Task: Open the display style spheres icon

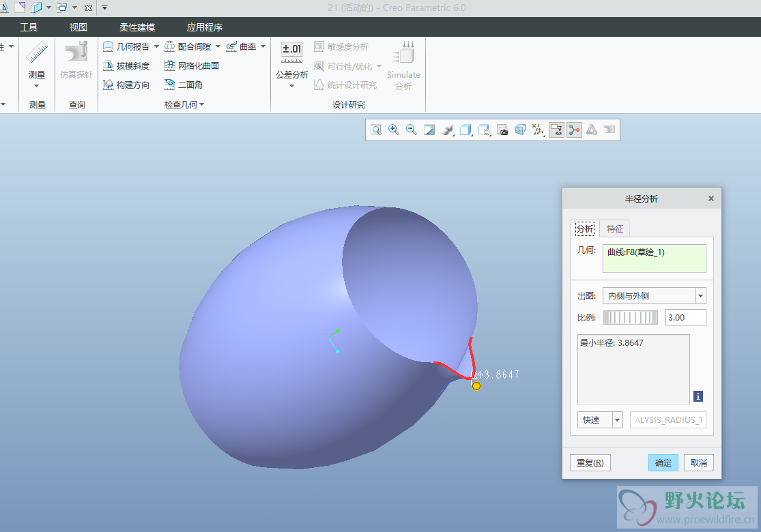Action: (x=448, y=130)
